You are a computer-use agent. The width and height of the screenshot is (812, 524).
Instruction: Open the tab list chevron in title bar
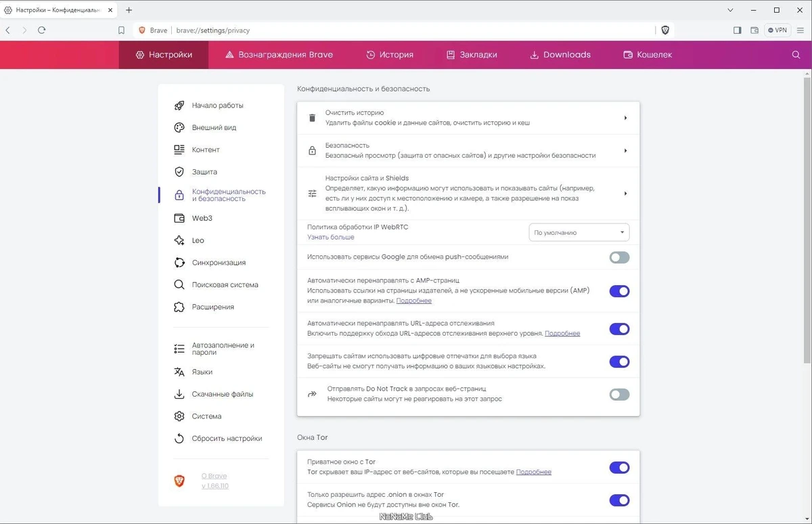[731, 10]
